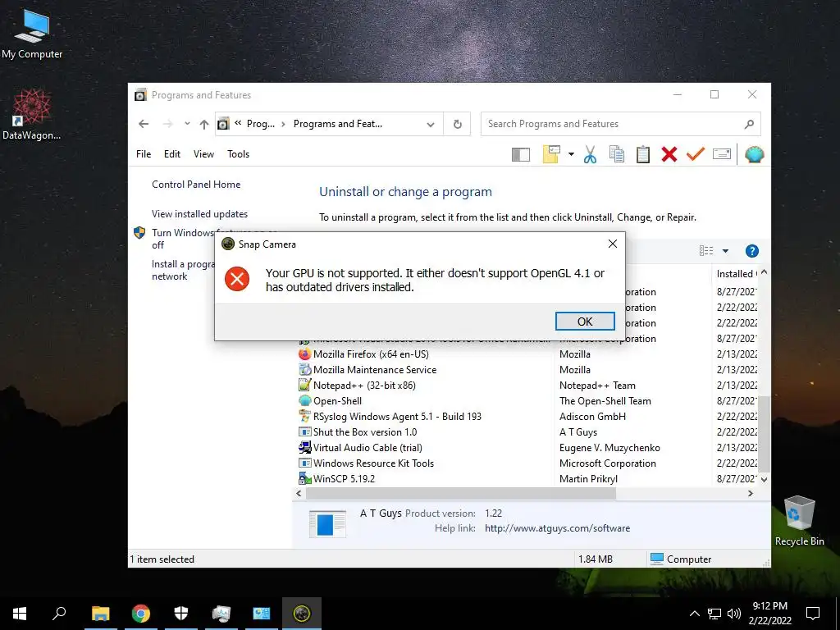Launch Google Chrome from the taskbar
Screen dimensions: 840x630
[141, 614]
